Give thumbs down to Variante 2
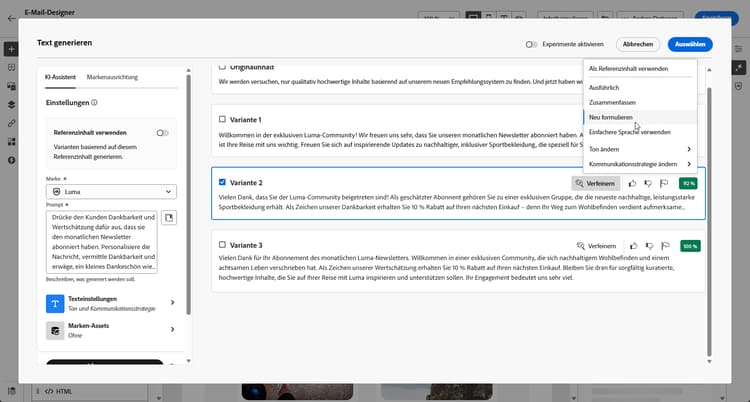The image size is (750, 402). coord(648,183)
